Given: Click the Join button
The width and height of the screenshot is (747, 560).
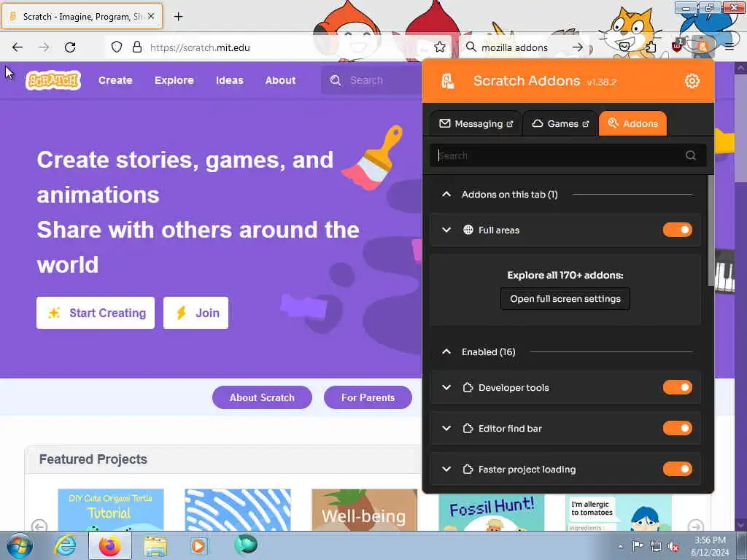Looking at the screenshot, I should [196, 313].
